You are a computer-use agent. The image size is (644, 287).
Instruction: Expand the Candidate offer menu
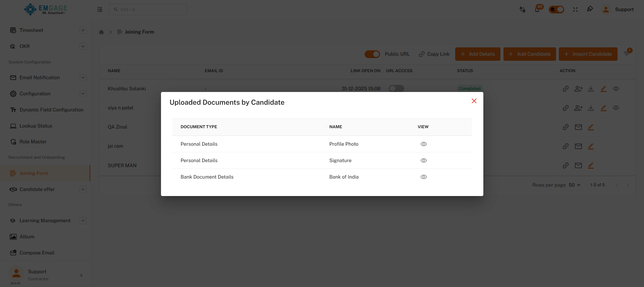click(x=83, y=189)
